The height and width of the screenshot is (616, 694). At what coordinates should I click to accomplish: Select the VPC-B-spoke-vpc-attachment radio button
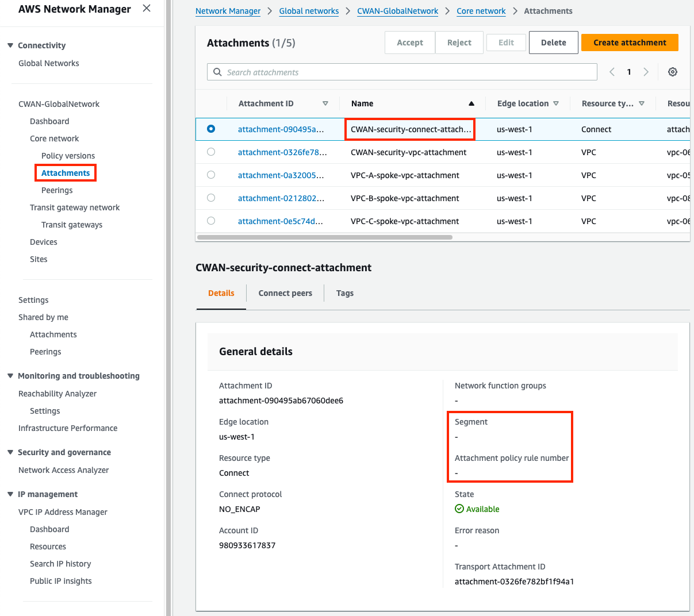coord(211,198)
